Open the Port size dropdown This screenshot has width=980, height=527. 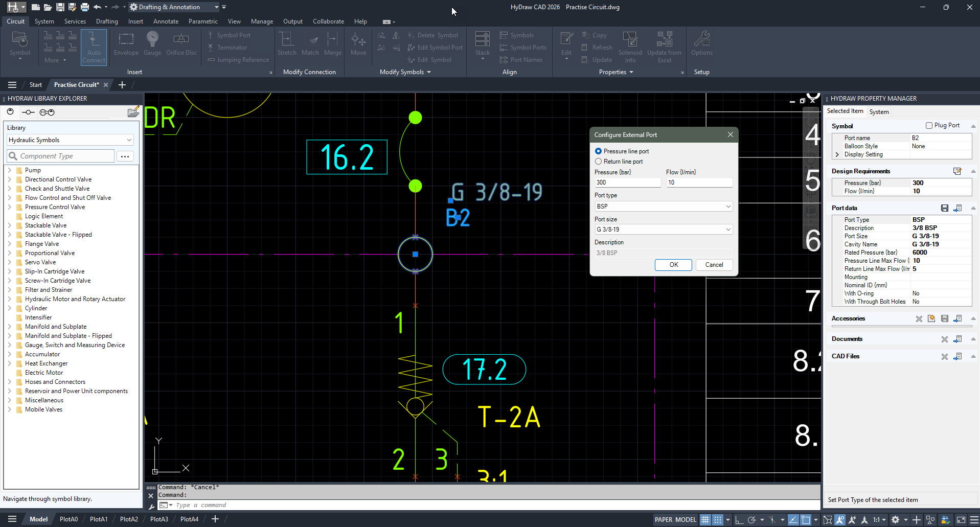(x=728, y=229)
